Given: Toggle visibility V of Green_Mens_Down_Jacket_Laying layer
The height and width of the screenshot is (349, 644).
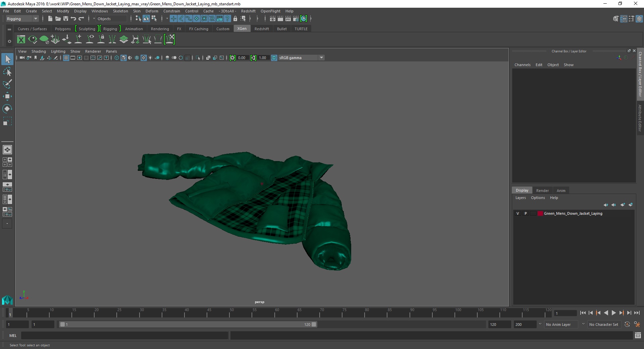Looking at the screenshot, I should [x=518, y=213].
